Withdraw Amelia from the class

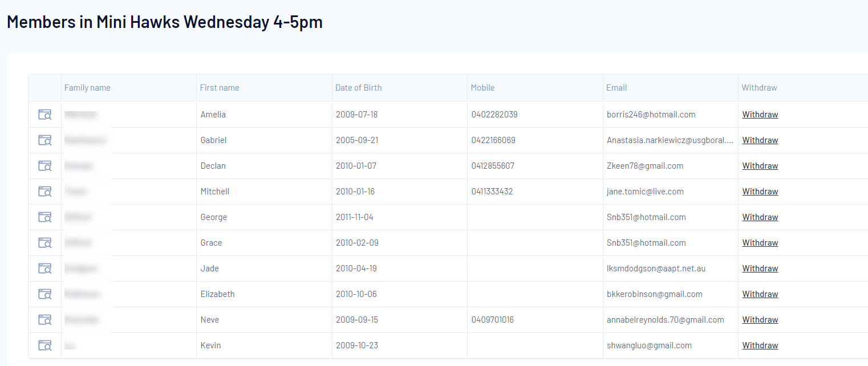760,115
